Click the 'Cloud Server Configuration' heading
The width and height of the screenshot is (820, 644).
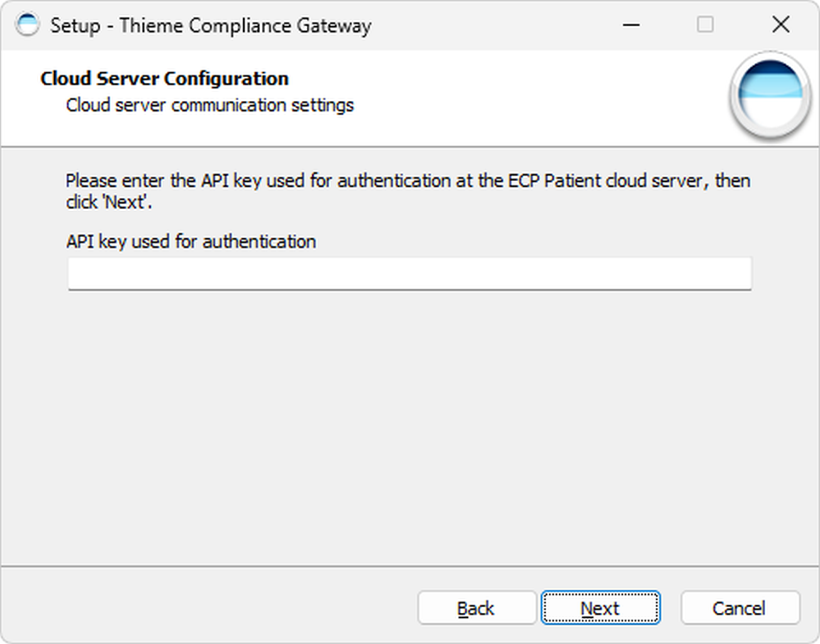(x=164, y=79)
